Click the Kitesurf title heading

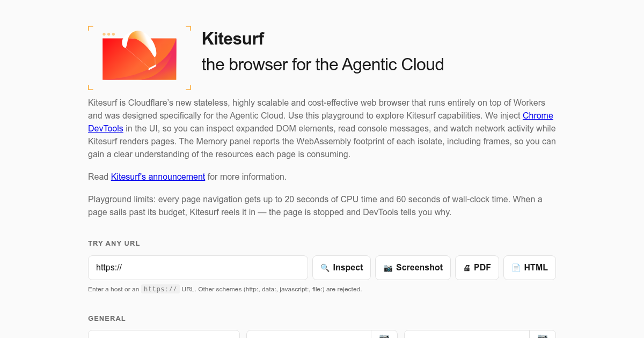coord(233,39)
